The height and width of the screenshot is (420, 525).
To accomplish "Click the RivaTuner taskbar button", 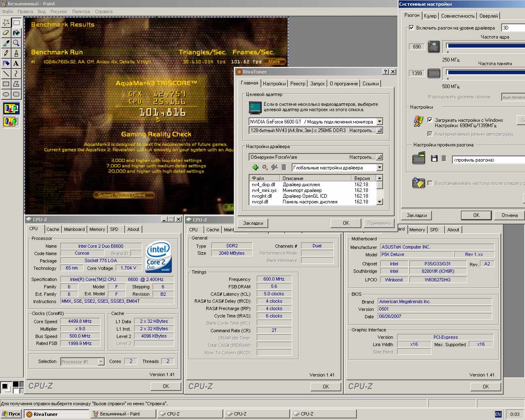I will (x=57, y=414).
